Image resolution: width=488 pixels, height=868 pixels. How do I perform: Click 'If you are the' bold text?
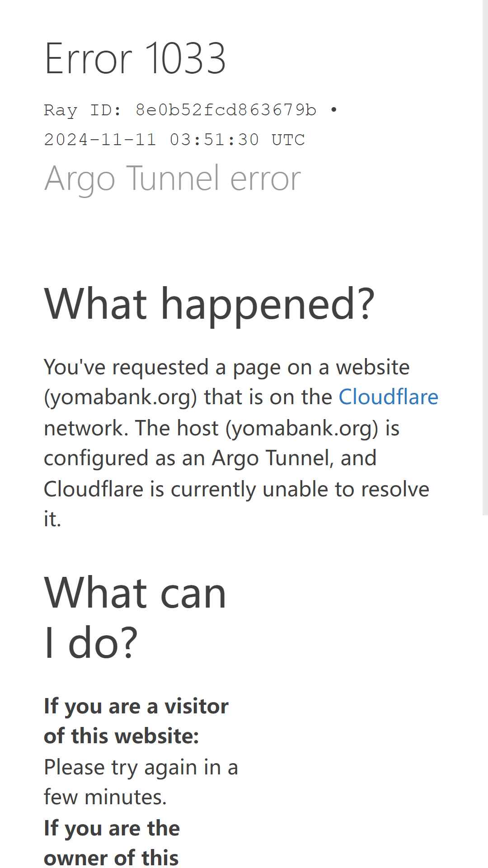(x=112, y=829)
